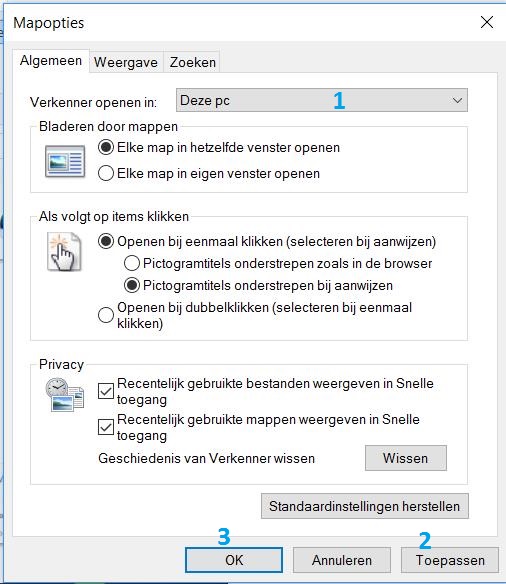The height and width of the screenshot is (584, 506).
Task: Click the Privacy clock and files icon
Action: [65, 394]
